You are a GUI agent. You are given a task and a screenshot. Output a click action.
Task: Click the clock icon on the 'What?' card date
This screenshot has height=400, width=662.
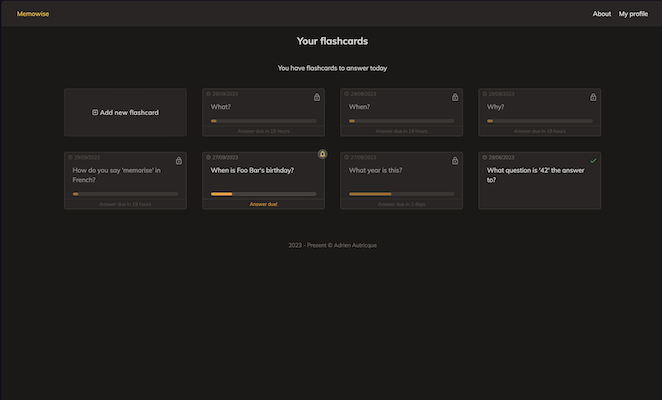pyautogui.click(x=208, y=94)
